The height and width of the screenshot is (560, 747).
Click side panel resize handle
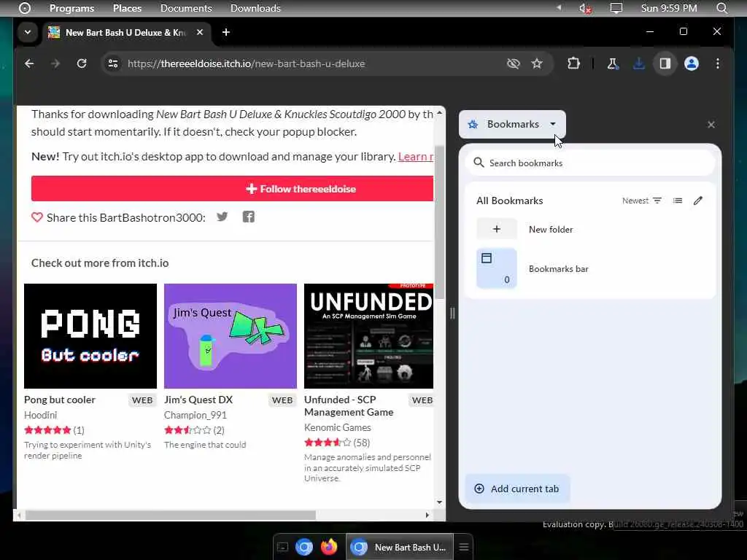[x=452, y=313]
